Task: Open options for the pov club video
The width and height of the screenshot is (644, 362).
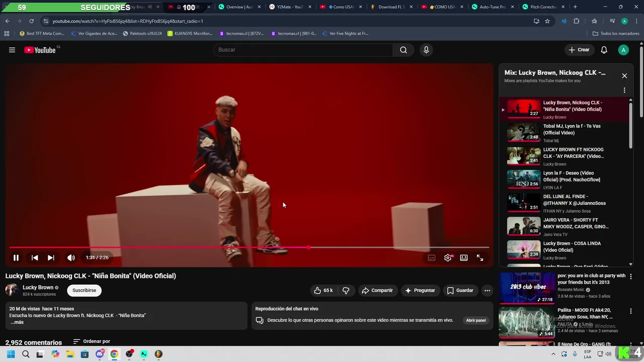Action: pyautogui.click(x=631, y=277)
